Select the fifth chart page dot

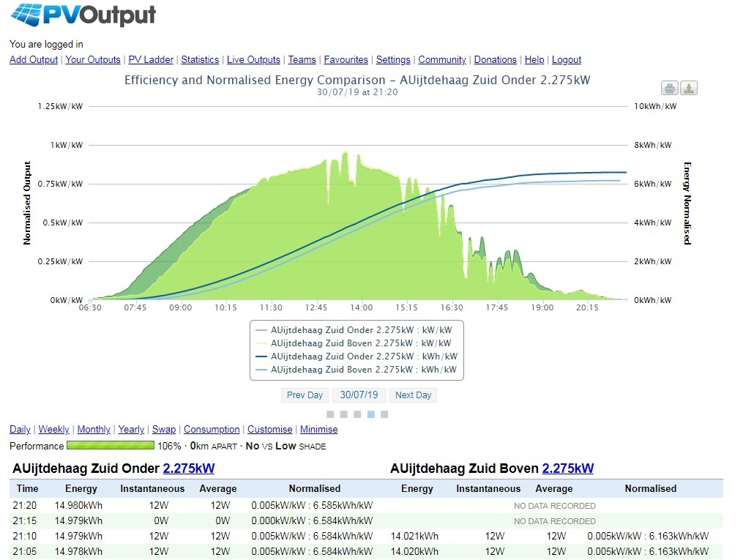[384, 414]
